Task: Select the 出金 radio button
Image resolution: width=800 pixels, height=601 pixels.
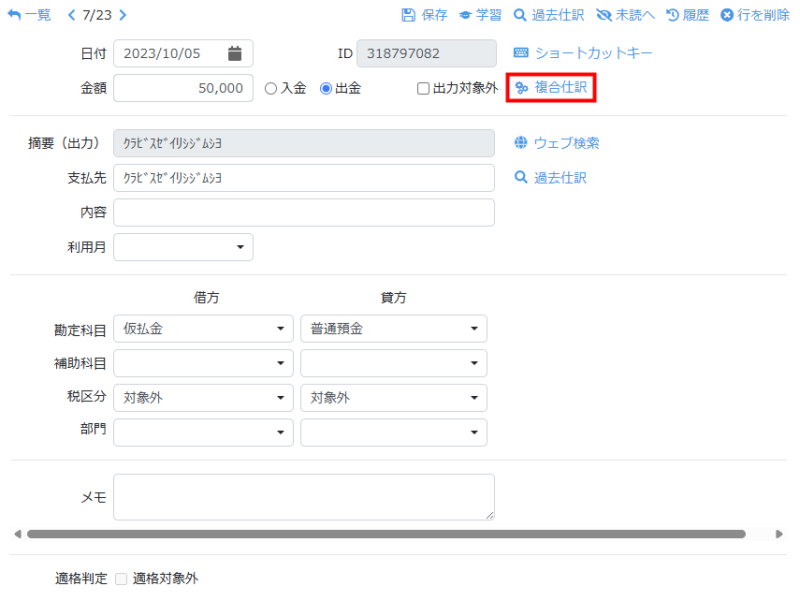Action: (326, 89)
